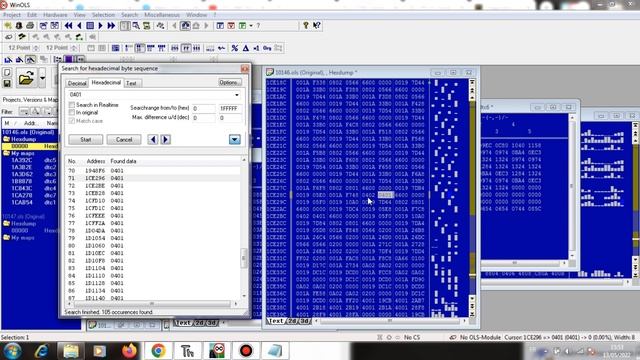Adjust the first 12 Point font spinner

click(36, 48)
